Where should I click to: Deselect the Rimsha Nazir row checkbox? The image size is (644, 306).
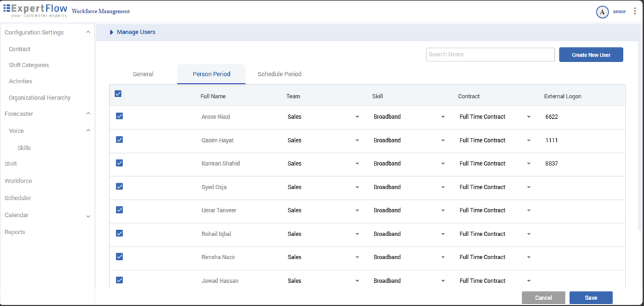click(119, 257)
